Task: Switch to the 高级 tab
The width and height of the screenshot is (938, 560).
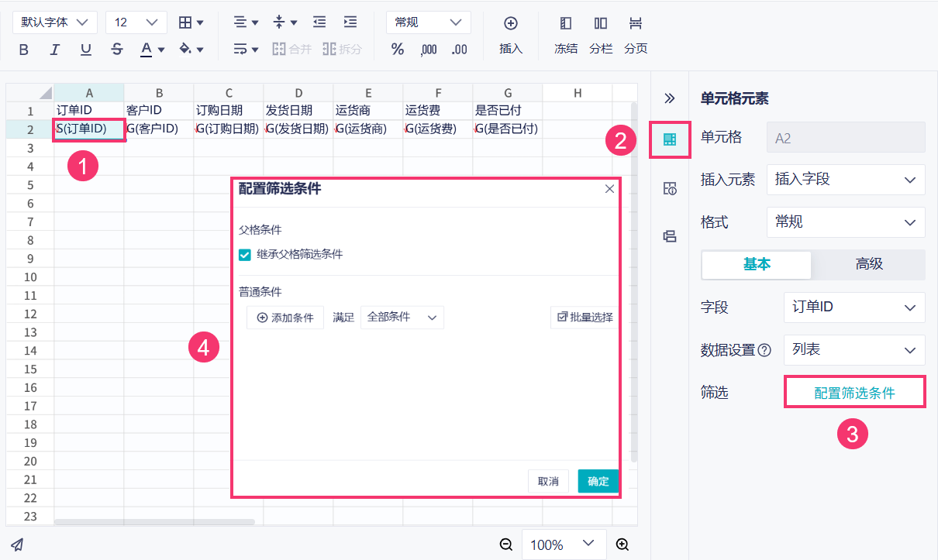Action: click(x=869, y=265)
